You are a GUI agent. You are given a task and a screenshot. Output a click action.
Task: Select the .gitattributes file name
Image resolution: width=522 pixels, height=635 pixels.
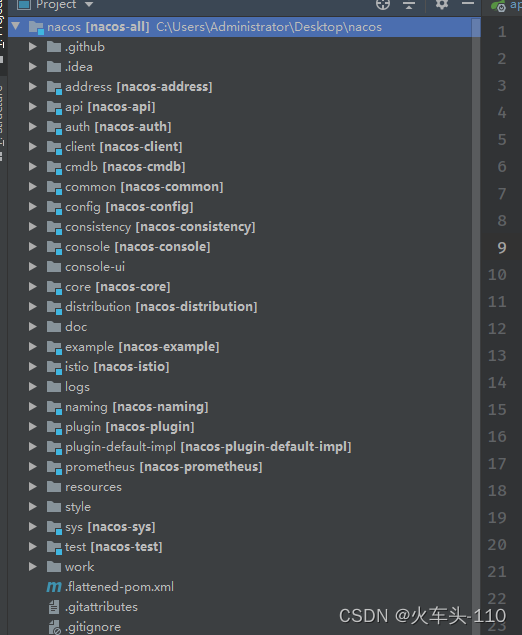point(101,607)
